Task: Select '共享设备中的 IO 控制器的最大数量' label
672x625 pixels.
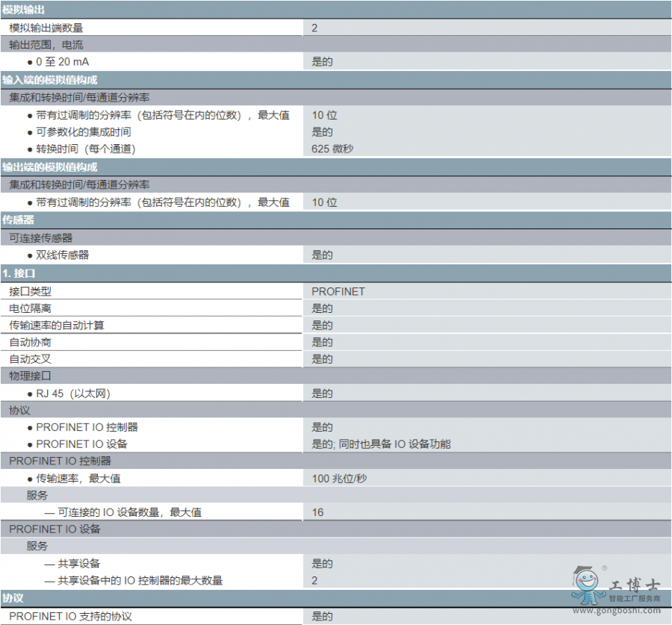Action: point(140,580)
